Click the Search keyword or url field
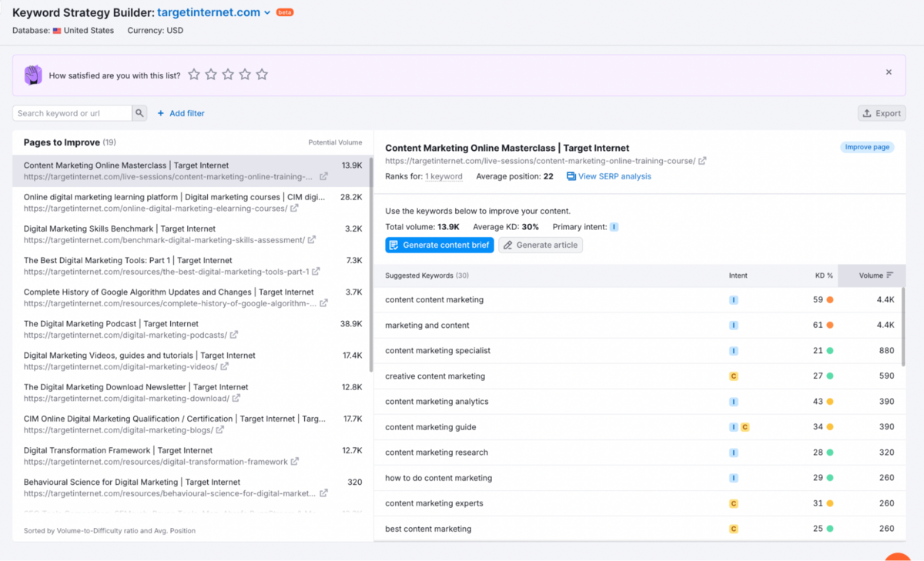This screenshot has width=924, height=561. pos(72,113)
